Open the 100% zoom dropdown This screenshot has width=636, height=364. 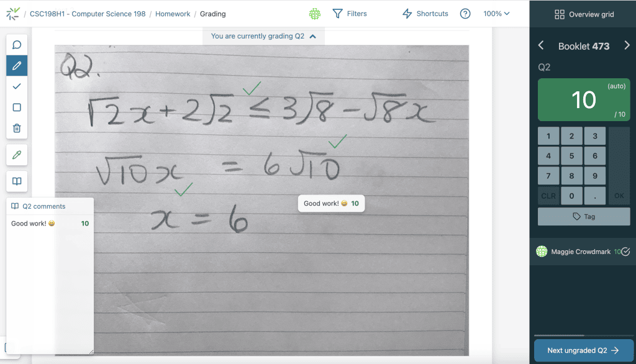(496, 14)
